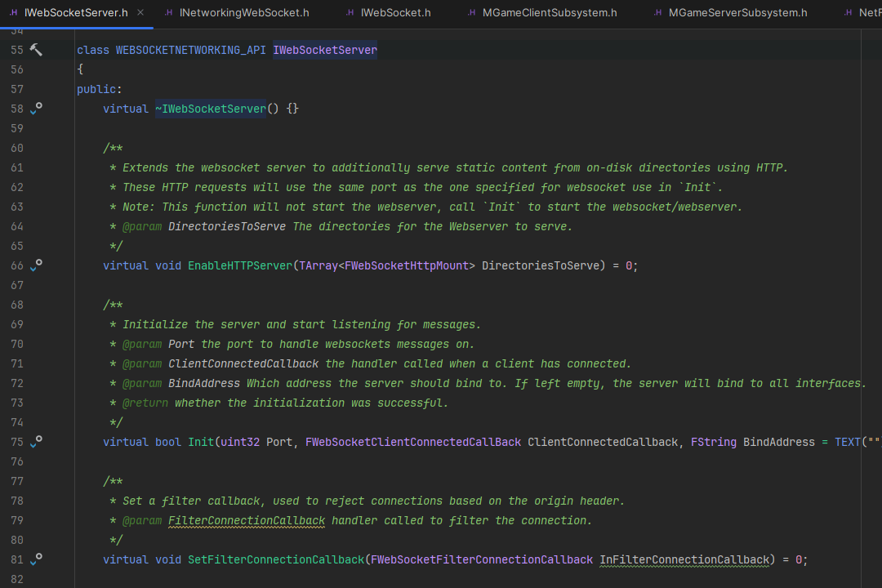Click the gutter marker beside the Init method
Screen dimensions: 882x588
pos(34,442)
